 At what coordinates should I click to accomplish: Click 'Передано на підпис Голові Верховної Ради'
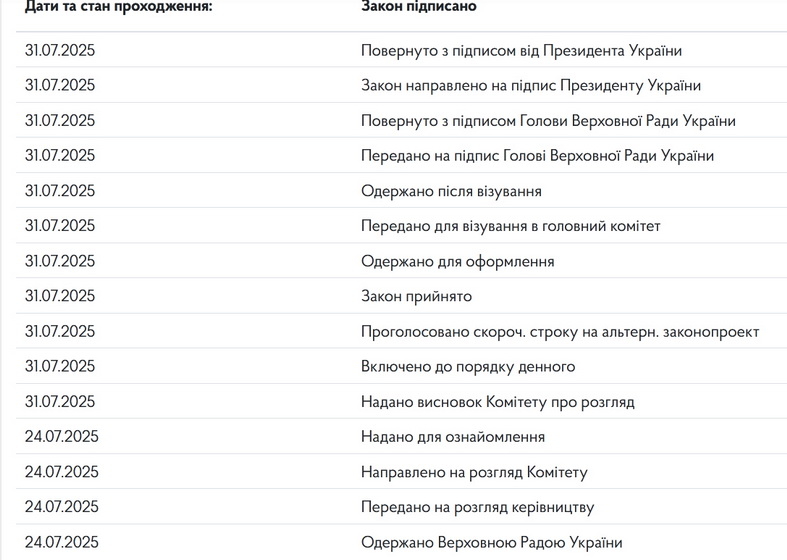coord(537,156)
